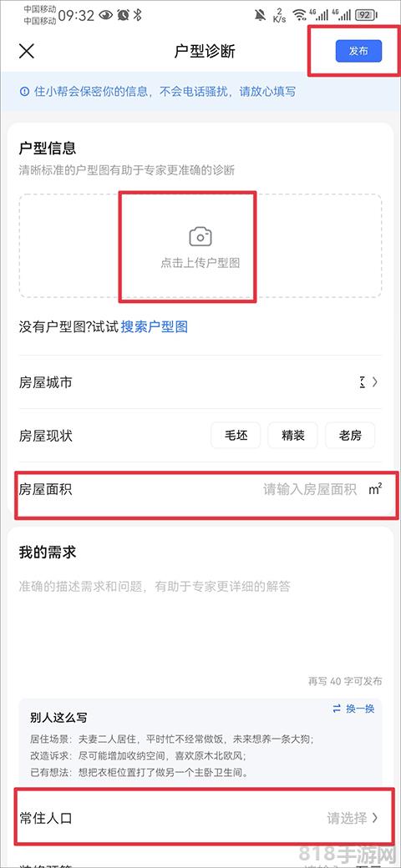Select 老房 as house condition

350,435
